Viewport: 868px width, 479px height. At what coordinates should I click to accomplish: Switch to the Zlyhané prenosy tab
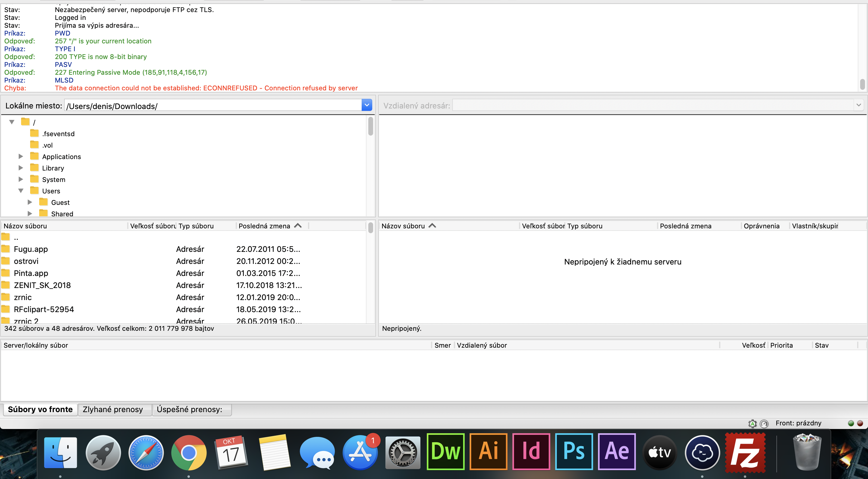coord(113,409)
